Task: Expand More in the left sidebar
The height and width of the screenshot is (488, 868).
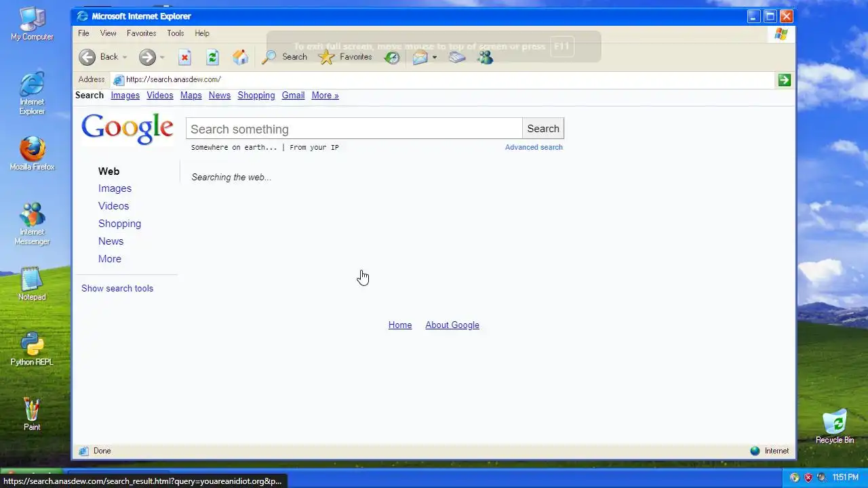Action: [110, 259]
